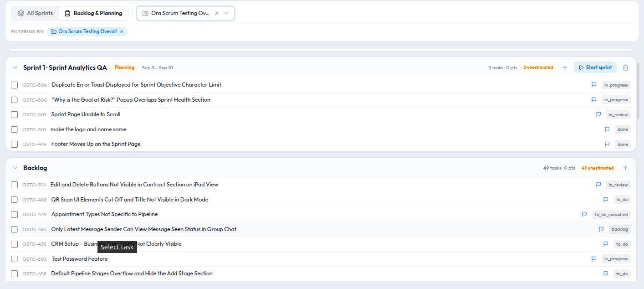This screenshot has width=644, height=289.
Task: Open in_review status of OSTO-507
Action: (x=618, y=114)
